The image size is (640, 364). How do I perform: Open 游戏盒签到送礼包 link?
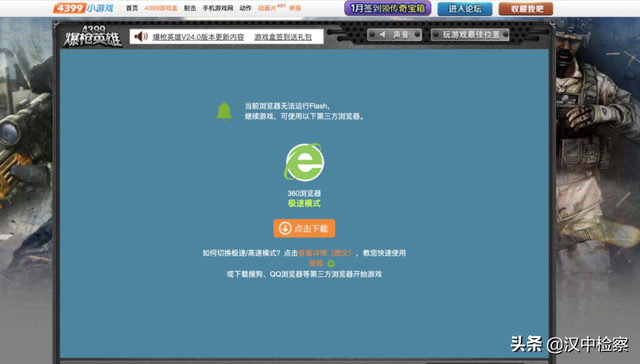coord(283,37)
